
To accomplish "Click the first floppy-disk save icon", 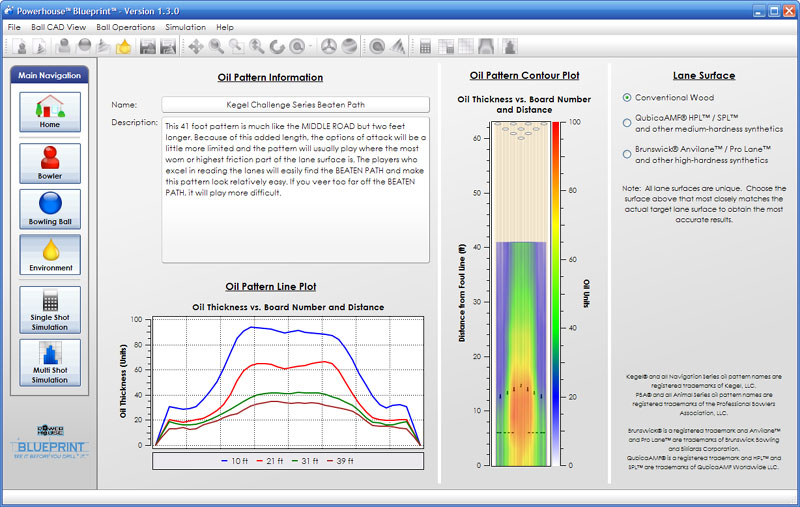I will click(148, 47).
